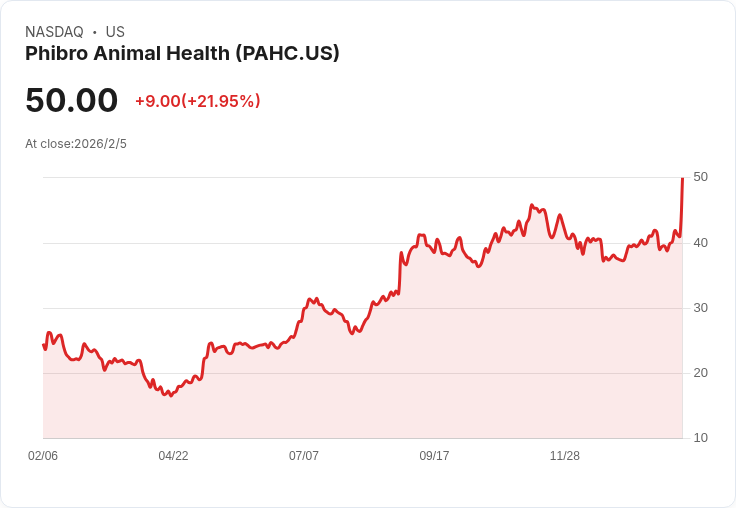The height and width of the screenshot is (508, 736).
Task: Click the final price spike at chart's right end
Action: pos(682,180)
